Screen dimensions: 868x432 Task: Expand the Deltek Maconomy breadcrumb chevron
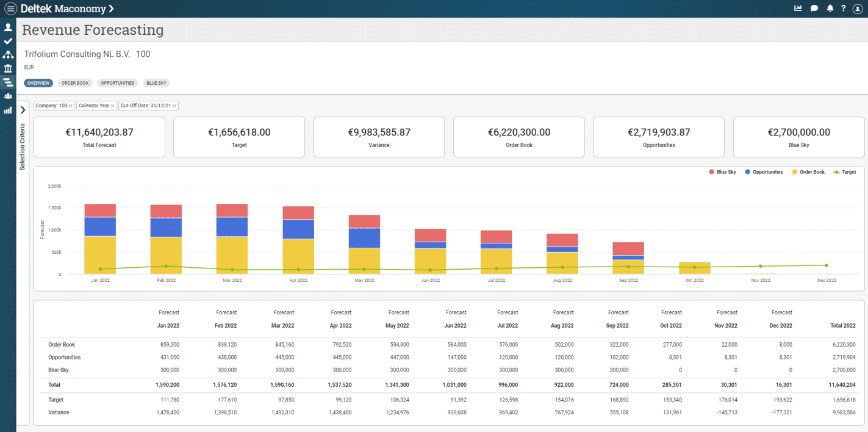[x=110, y=9]
